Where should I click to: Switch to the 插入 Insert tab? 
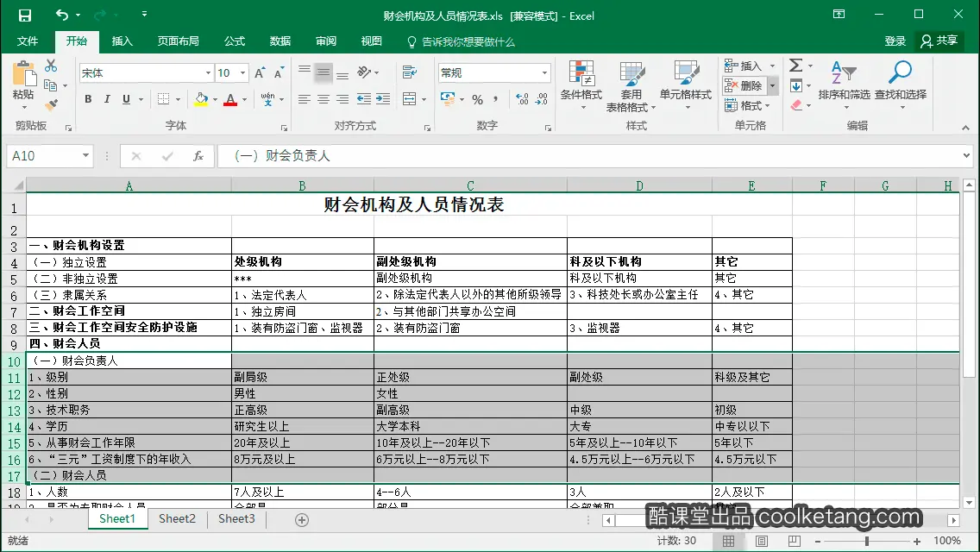pos(122,41)
